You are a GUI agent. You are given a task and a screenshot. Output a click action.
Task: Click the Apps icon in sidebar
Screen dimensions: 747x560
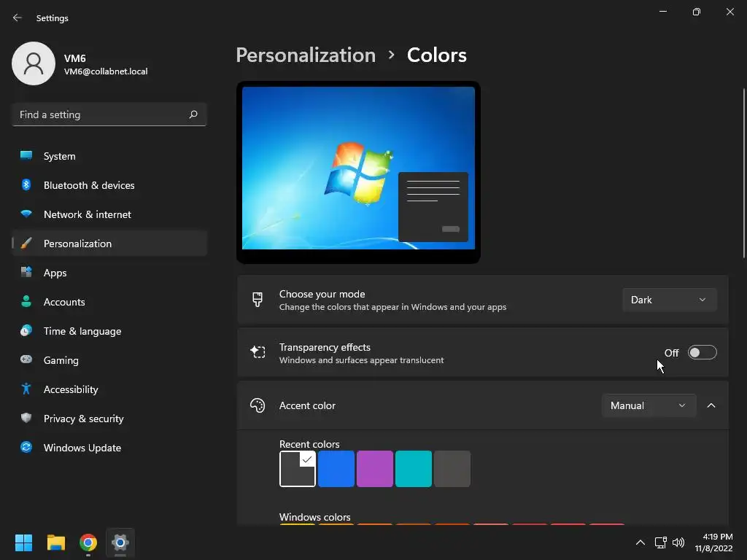pos(26,273)
